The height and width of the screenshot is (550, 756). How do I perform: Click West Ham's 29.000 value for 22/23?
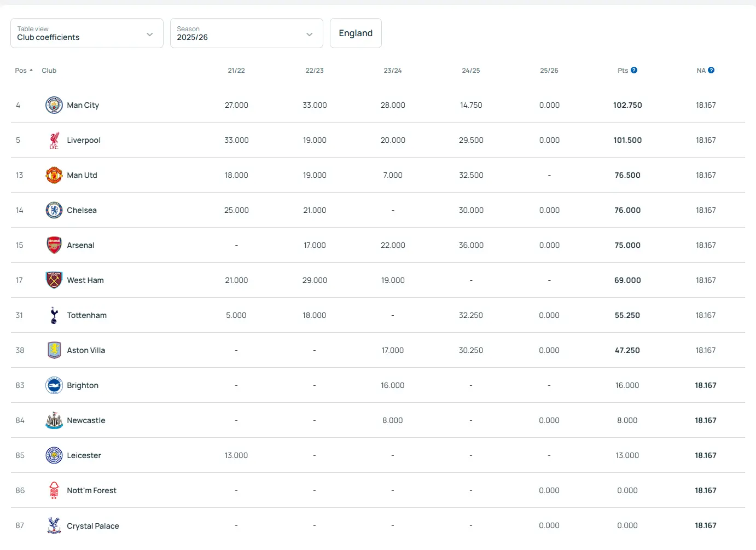coord(315,280)
